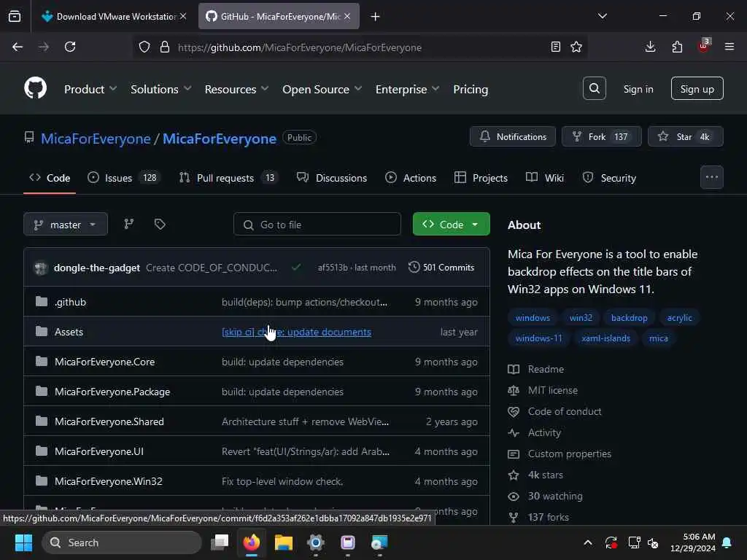
Task: Open the Actions tab
Action: [x=411, y=178]
